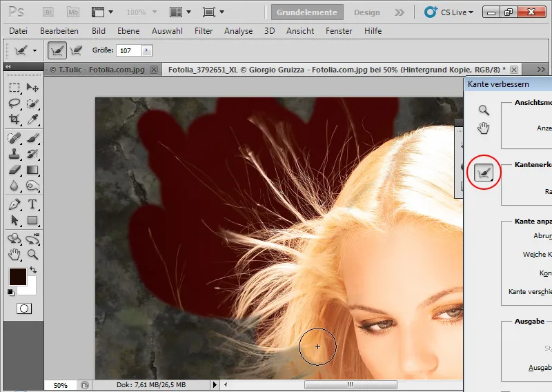
Task: Open the Filter menu
Action: tap(204, 31)
